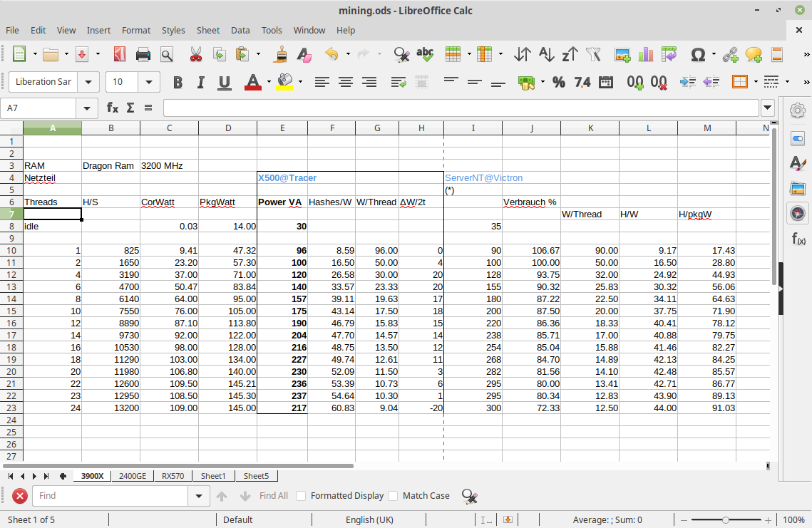This screenshot has width=812, height=528.
Task: Click the Function Wizard fx icon
Action: point(113,108)
